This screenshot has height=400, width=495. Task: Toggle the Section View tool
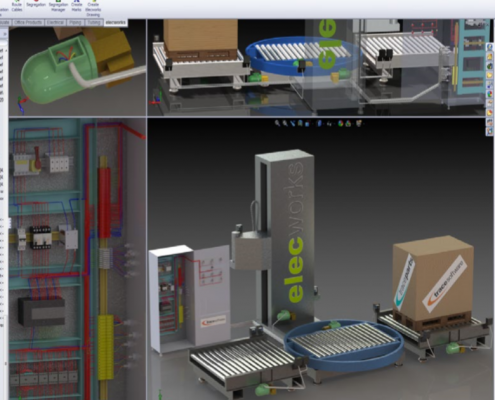click(300, 123)
